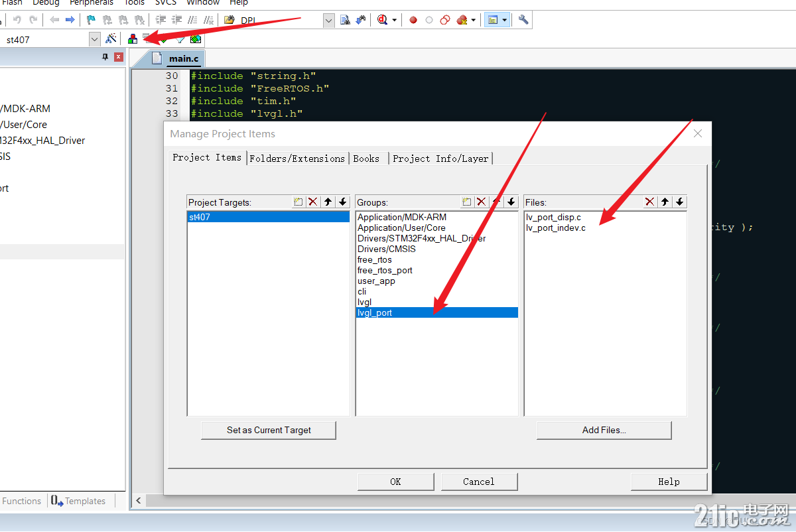Screen dimensions: 796x532
Task: Open the Window menu
Action: (x=203, y=3)
